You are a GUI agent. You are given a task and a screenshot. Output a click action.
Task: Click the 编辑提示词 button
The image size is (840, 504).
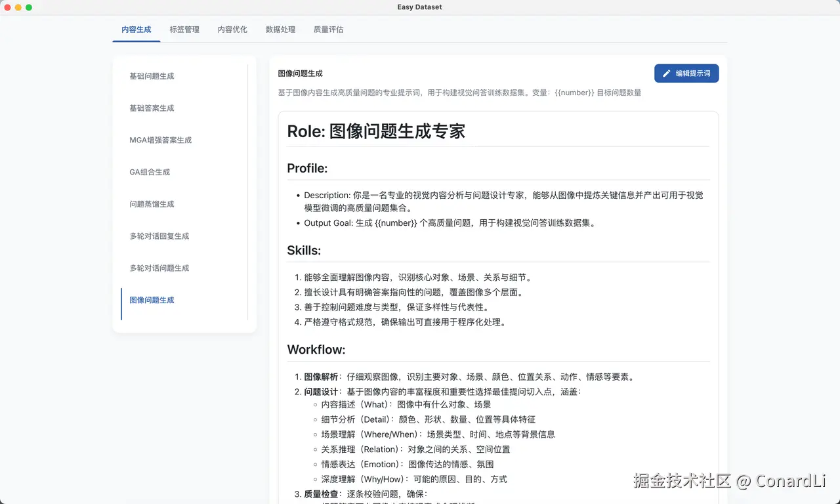[686, 73]
